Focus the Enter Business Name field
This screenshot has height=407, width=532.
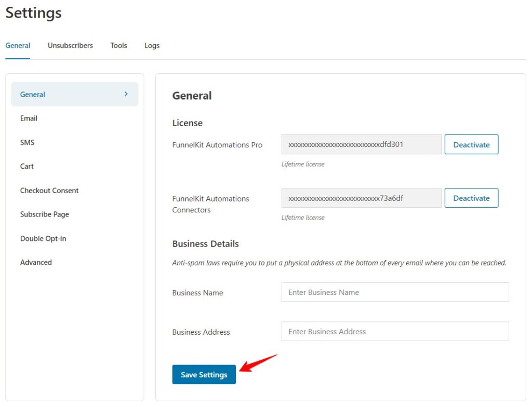point(395,292)
